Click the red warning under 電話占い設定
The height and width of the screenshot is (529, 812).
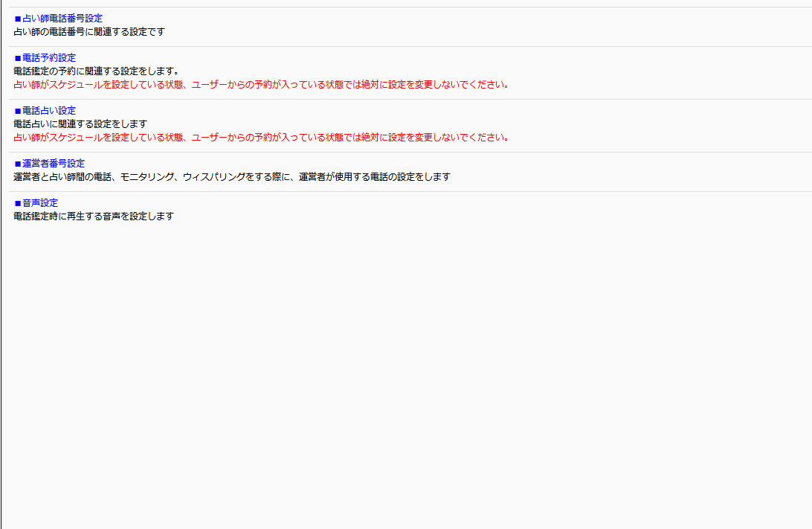click(262, 137)
